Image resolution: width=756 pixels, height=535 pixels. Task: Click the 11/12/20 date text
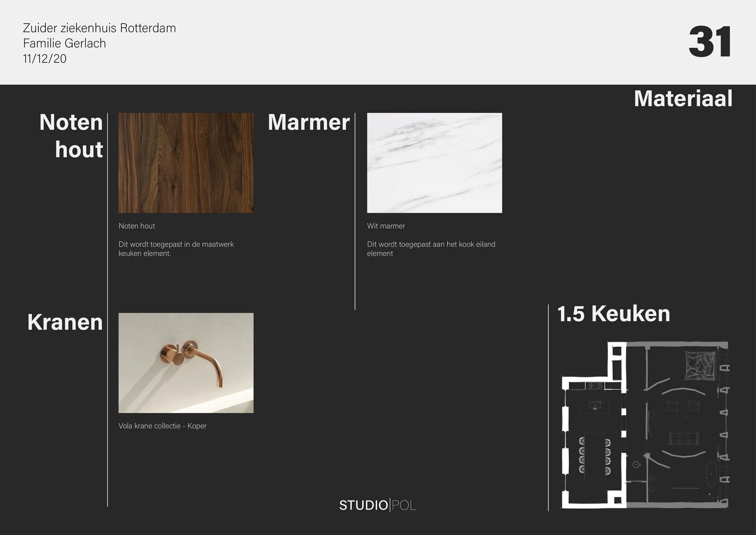[x=45, y=59]
